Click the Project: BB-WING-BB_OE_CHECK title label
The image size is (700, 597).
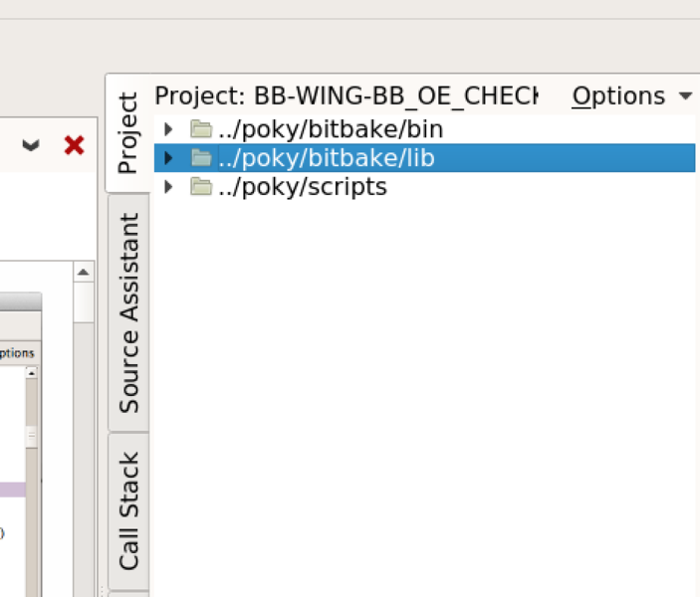(x=346, y=97)
